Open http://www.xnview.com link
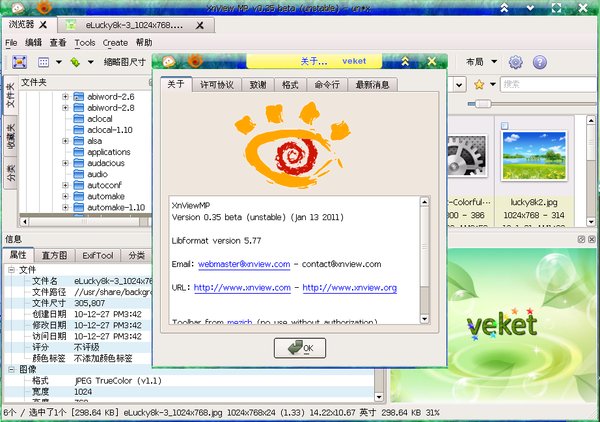 pyautogui.click(x=242, y=288)
